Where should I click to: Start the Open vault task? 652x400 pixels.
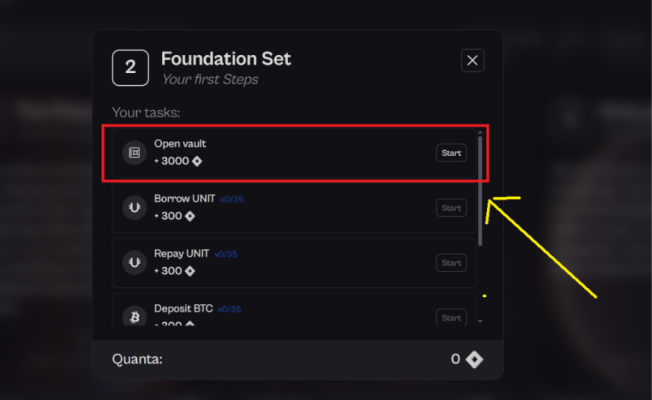tap(451, 153)
